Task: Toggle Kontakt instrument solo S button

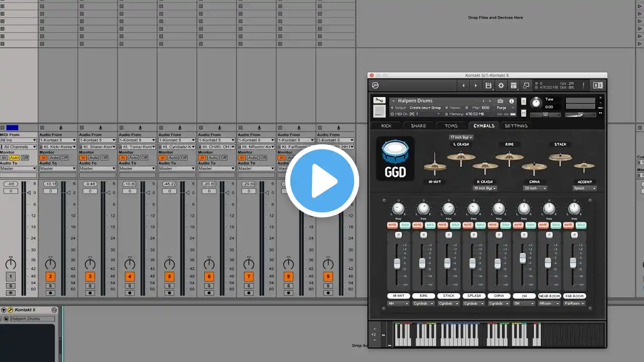Action: (524, 101)
